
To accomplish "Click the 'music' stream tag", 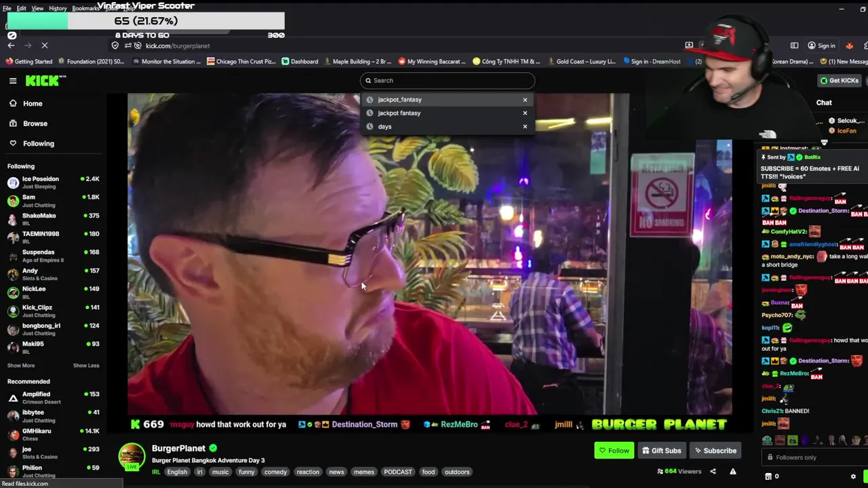I will (x=220, y=472).
